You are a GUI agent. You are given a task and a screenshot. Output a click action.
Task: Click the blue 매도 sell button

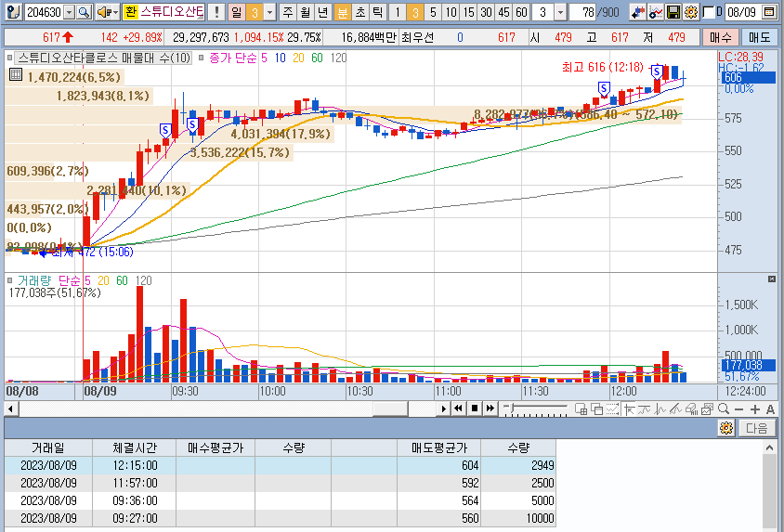[x=760, y=37]
